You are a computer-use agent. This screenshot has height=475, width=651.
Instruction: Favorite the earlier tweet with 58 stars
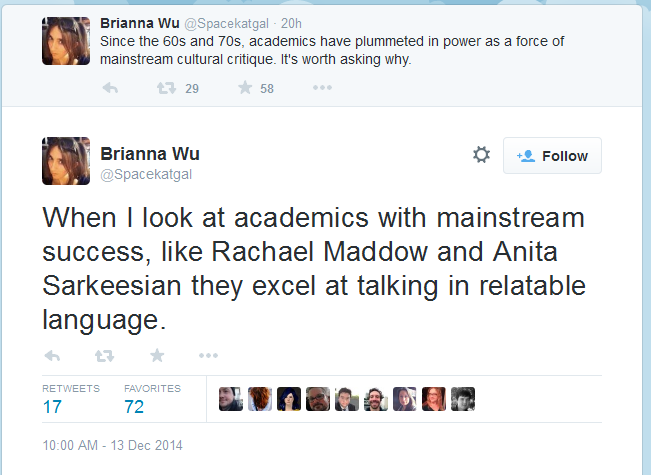(245, 88)
